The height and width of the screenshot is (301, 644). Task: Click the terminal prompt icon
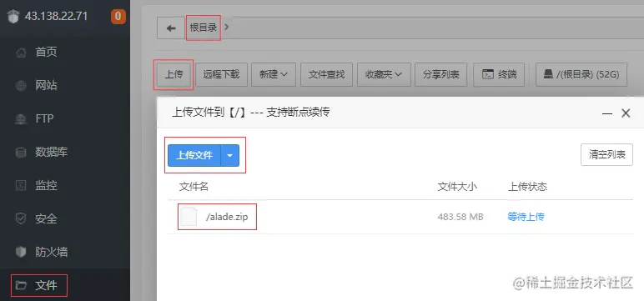coord(488,74)
